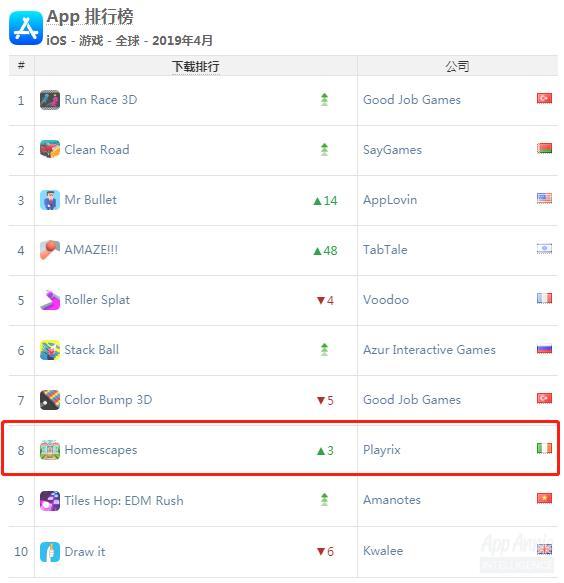
Task: Click the Mr Bullet game thumbnail icon
Action: [x=50, y=200]
